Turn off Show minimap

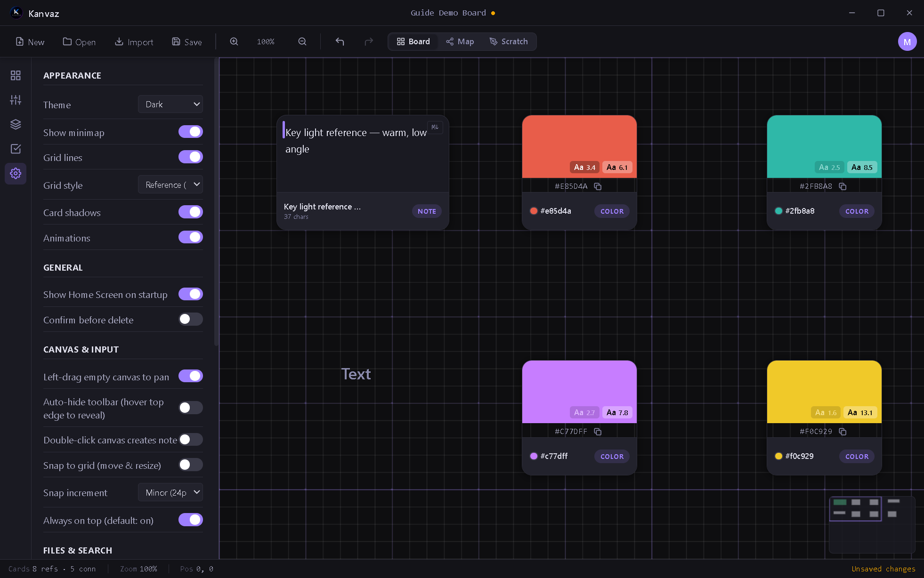[191, 132]
